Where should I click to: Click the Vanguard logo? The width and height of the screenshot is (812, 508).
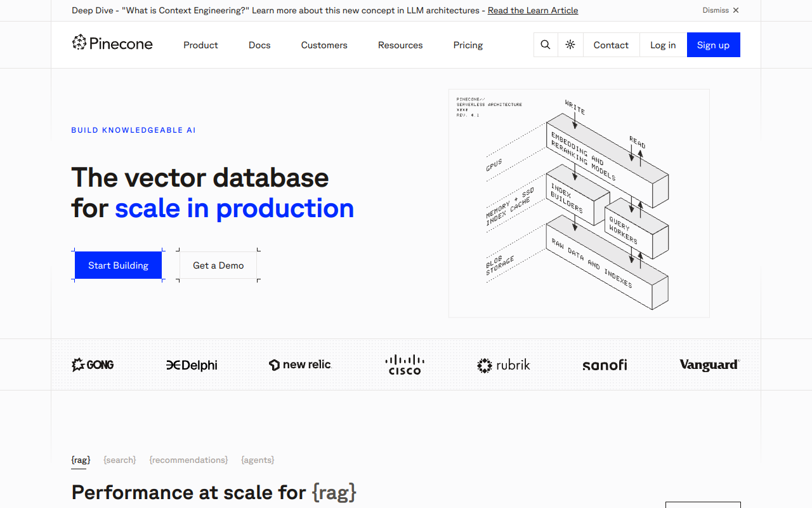[709, 364]
